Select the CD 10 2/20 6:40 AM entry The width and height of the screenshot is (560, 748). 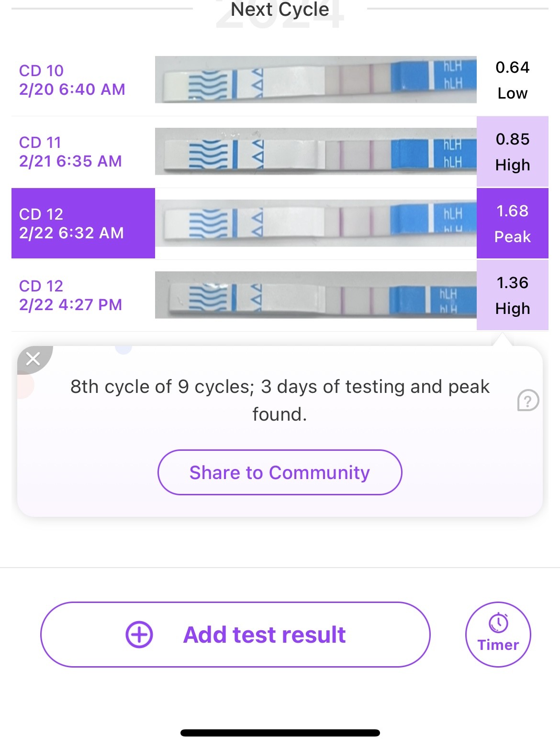[72, 80]
